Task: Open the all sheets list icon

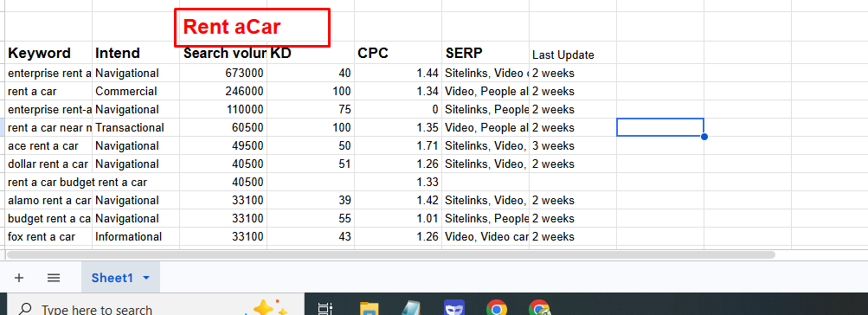Action: tap(53, 278)
